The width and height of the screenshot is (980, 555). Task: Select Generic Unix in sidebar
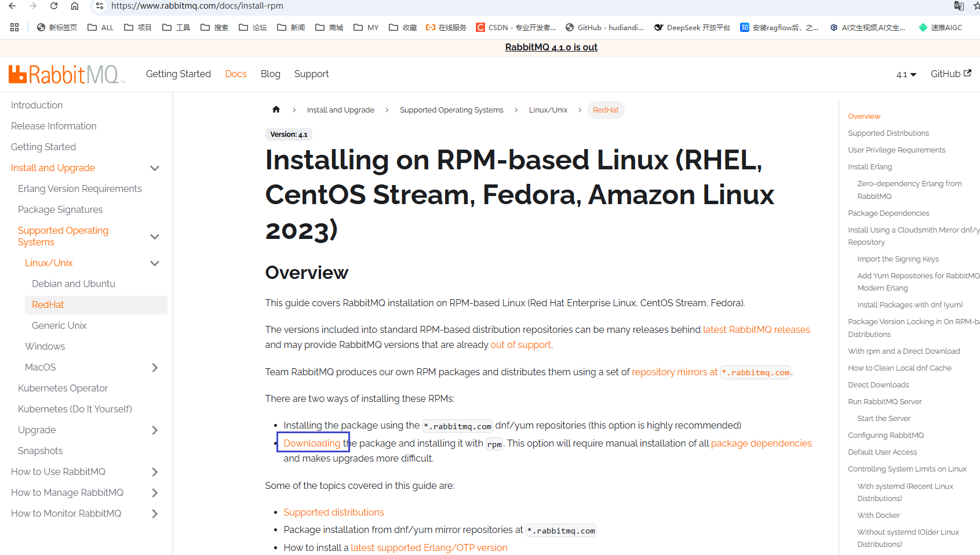[59, 325]
